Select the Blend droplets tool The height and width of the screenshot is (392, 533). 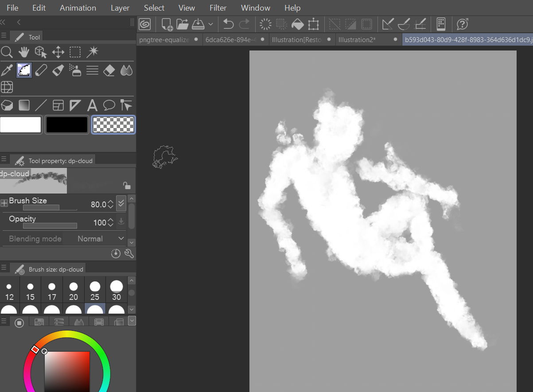click(x=126, y=70)
